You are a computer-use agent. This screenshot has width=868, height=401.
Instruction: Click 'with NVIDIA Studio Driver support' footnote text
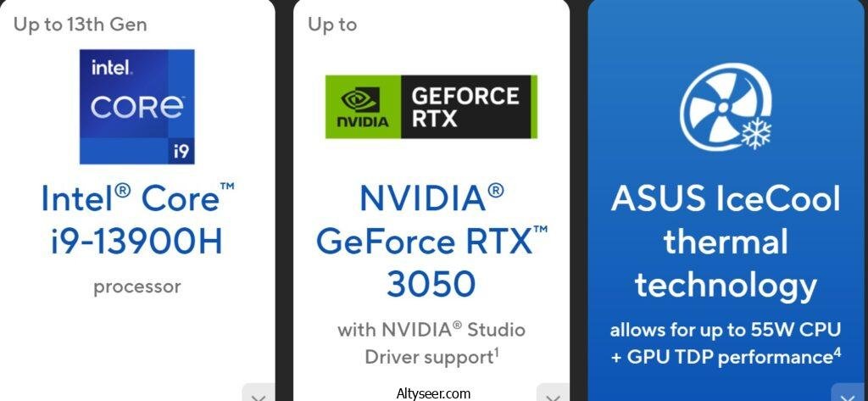click(431, 343)
